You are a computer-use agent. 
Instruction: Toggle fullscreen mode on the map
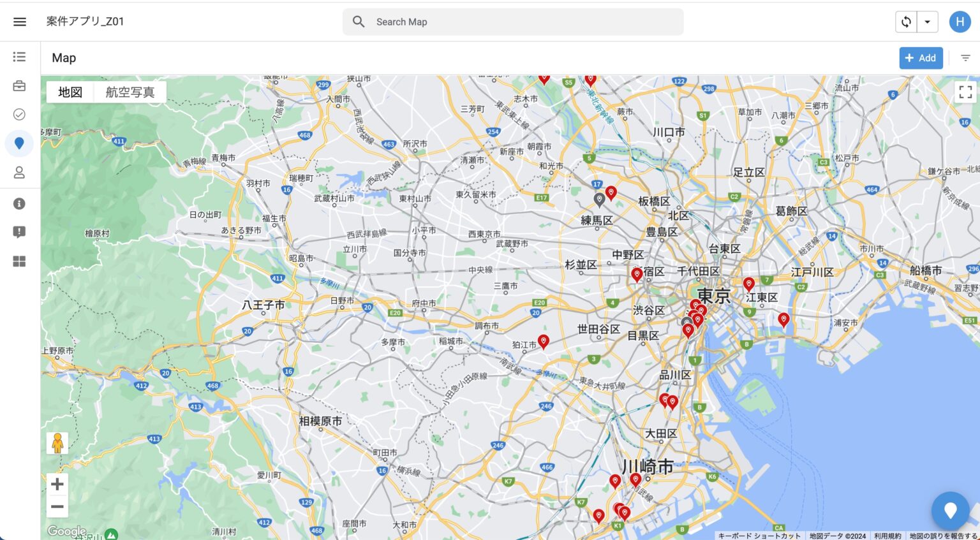[965, 91]
